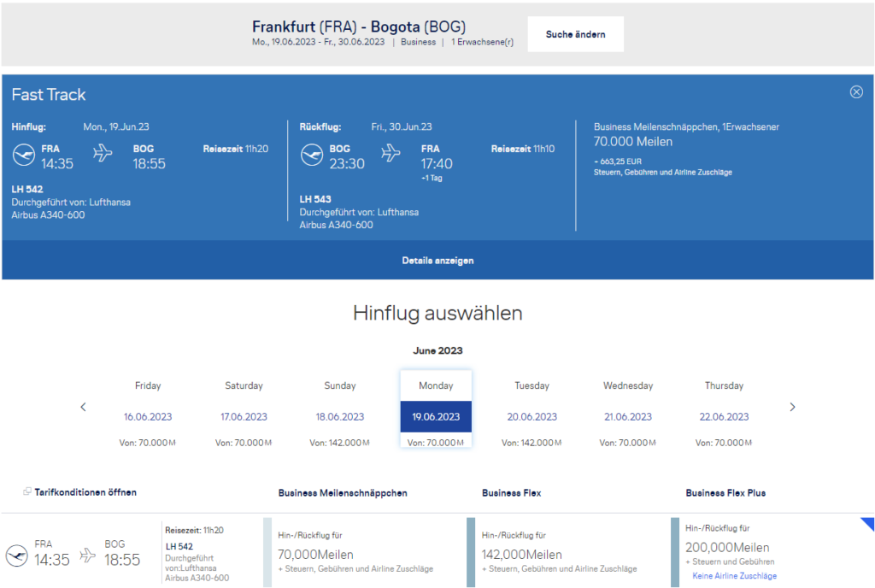Click Frankfurt (FRA) - Bogota (BOG) title
This screenshot has height=588, width=875.
pos(359,26)
